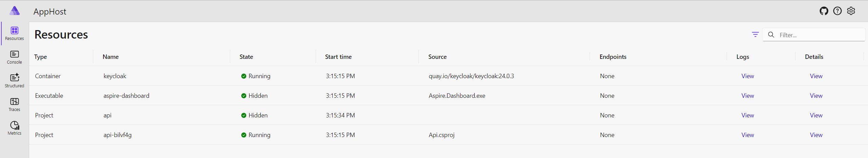
Task: Open the Metrics page
Action: pyautogui.click(x=14, y=128)
